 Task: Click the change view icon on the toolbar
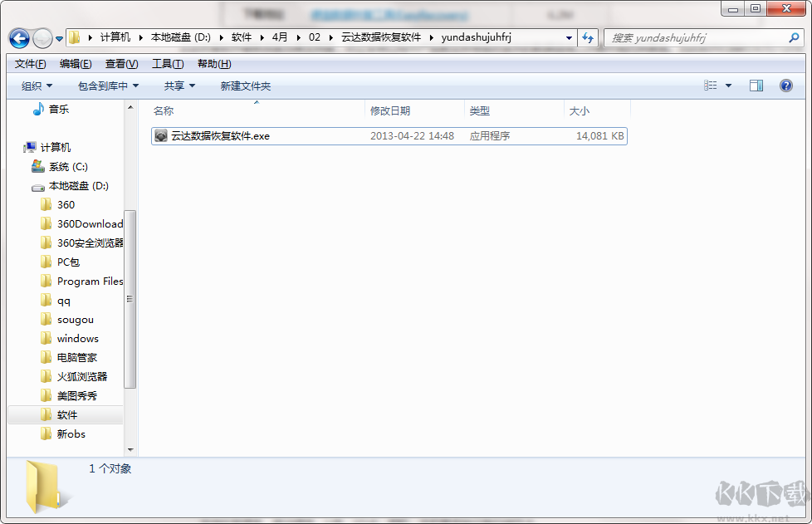(712, 85)
